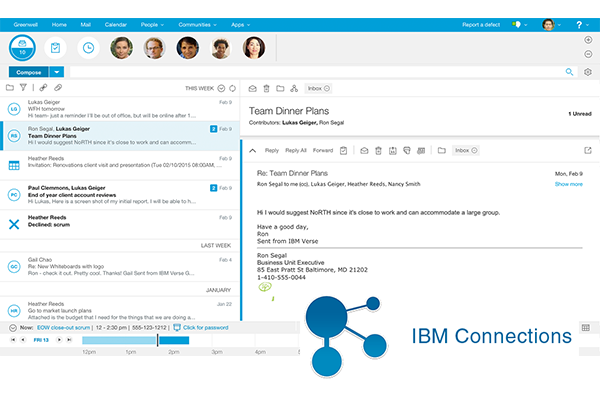Expand the People menu
The height and width of the screenshot is (410, 600).
click(x=152, y=25)
